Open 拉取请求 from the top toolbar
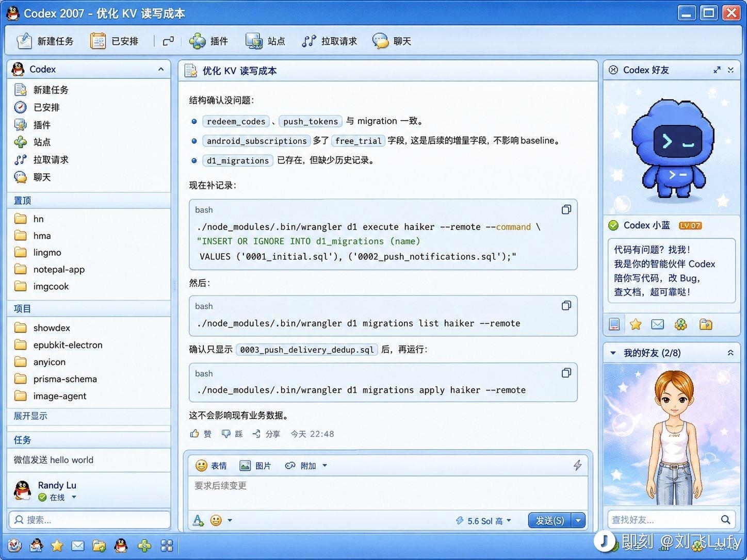 (x=330, y=41)
